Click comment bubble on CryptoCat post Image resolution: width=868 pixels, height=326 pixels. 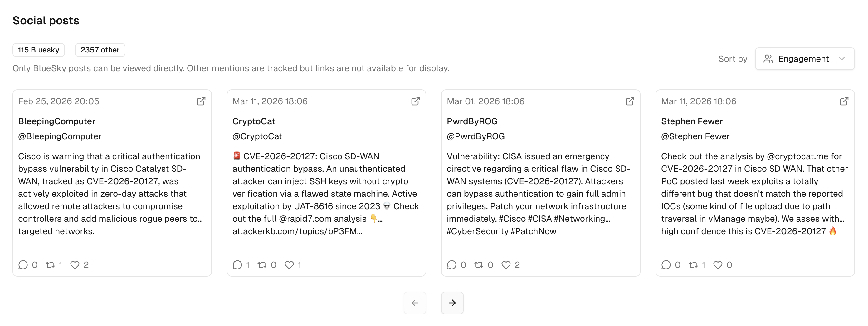(x=237, y=265)
